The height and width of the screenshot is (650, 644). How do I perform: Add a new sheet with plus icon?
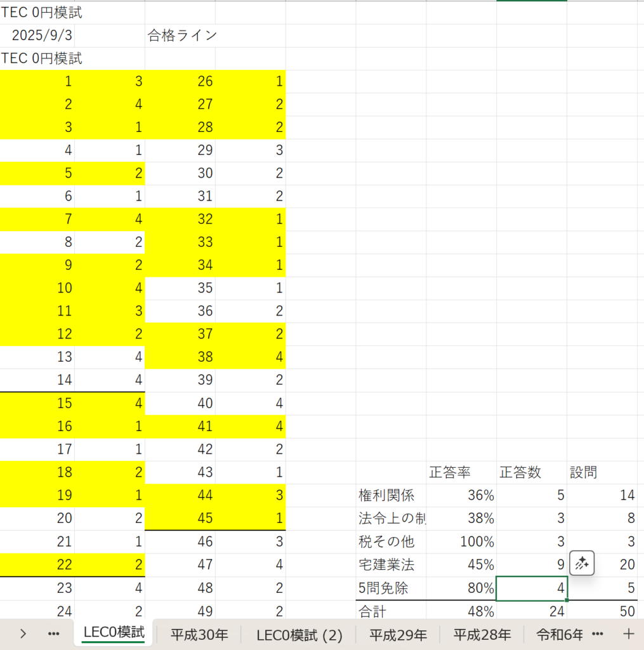pyautogui.click(x=628, y=633)
